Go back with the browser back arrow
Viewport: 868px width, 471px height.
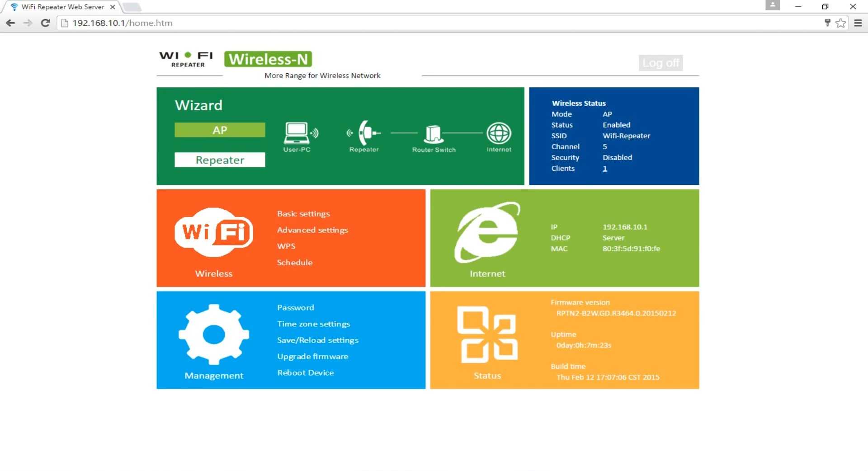pyautogui.click(x=10, y=23)
